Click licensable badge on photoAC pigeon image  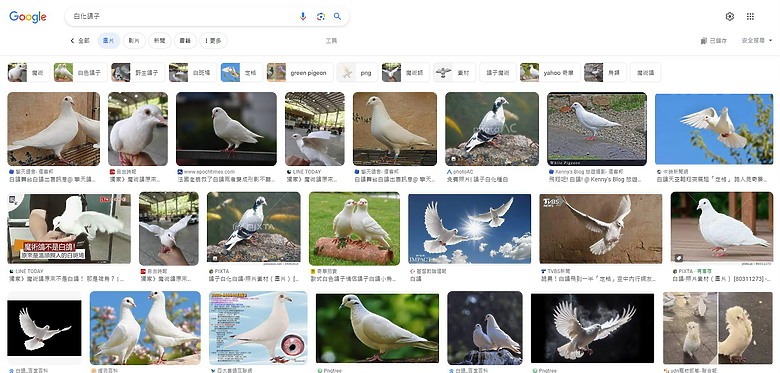tap(453, 159)
